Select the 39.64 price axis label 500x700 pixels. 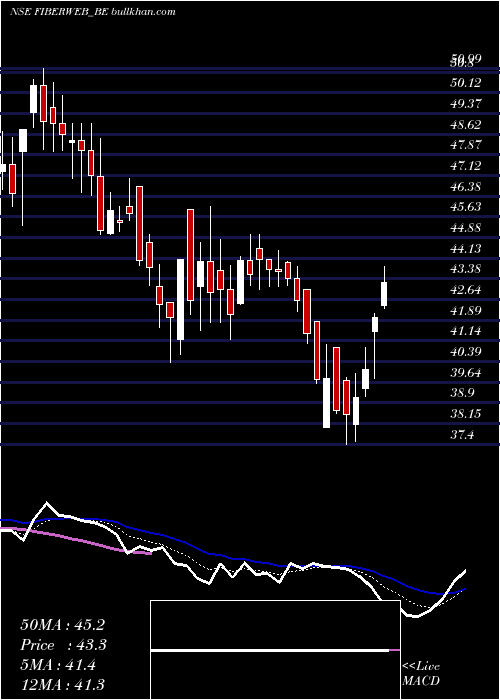[x=466, y=373]
